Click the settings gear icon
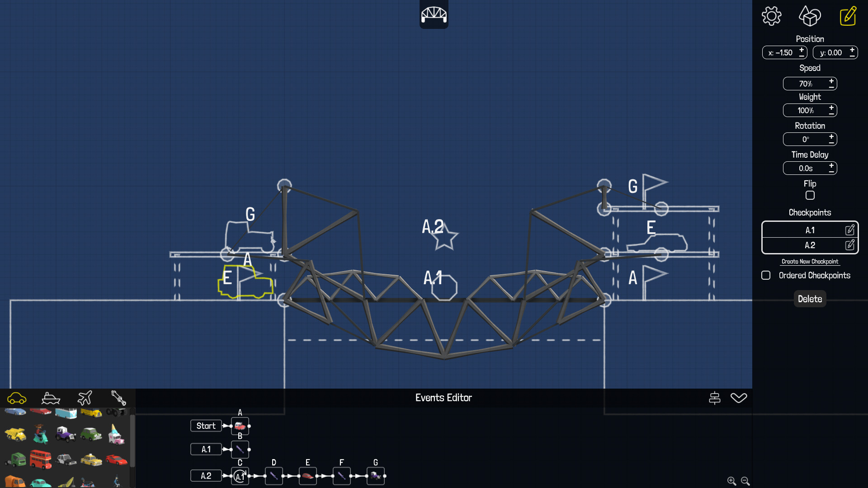This screenshot has width=868, height=488. 772,16
